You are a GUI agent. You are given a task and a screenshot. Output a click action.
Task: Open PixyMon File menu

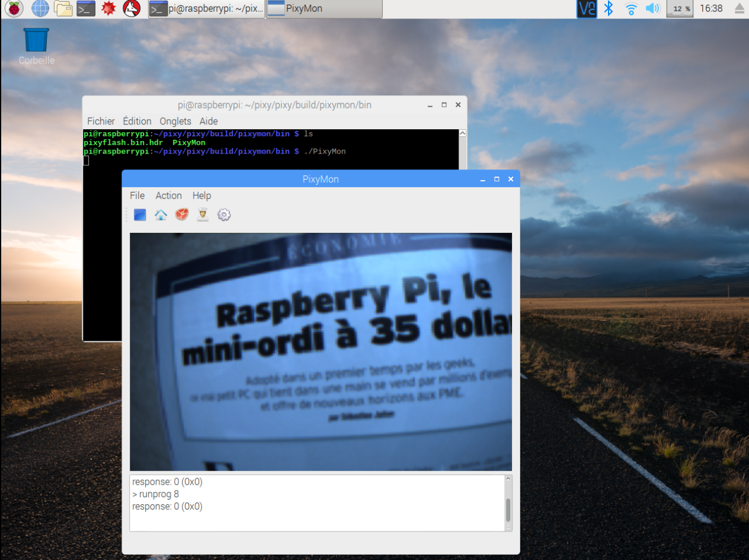(x=137, y=196)
